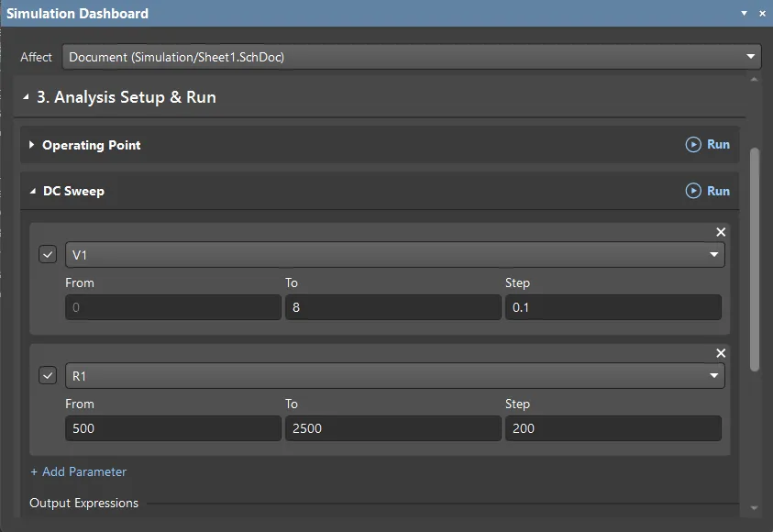This screenshot has height=532, width=773.
Task: Click the DC Sweep Run play icon
Action: click(694, 191)
